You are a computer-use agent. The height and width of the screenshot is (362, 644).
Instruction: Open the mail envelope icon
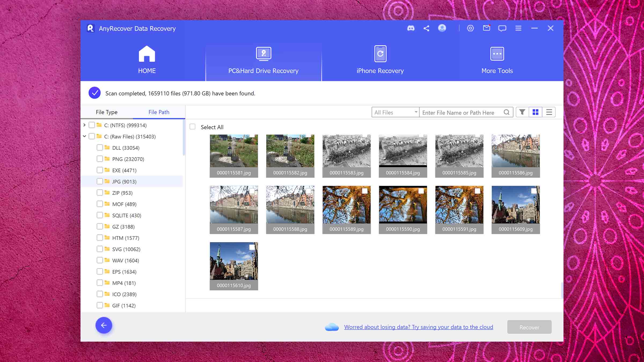click(486, 28)
